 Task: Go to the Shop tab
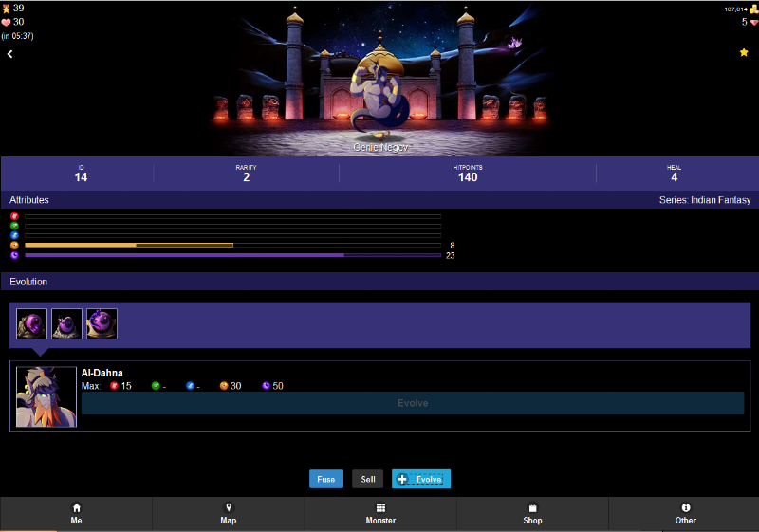coord(532,513)
